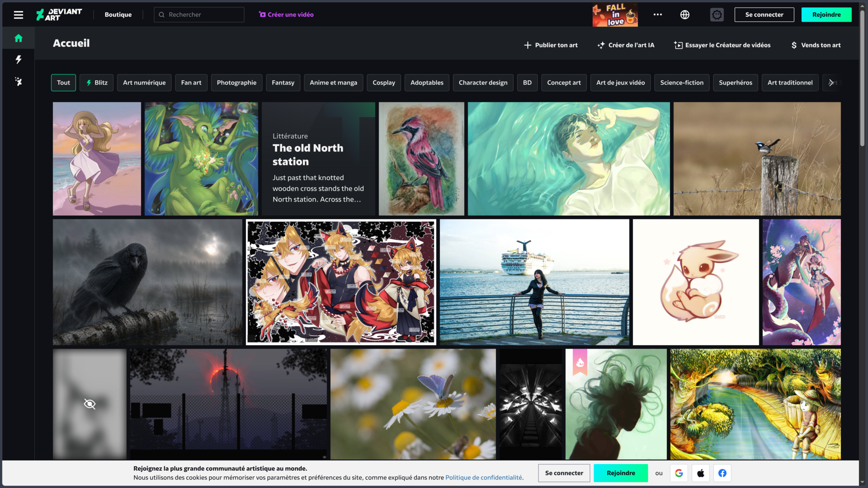868x488 pixels.
Task: Select the Fan art tab
Action: point(191,83)
